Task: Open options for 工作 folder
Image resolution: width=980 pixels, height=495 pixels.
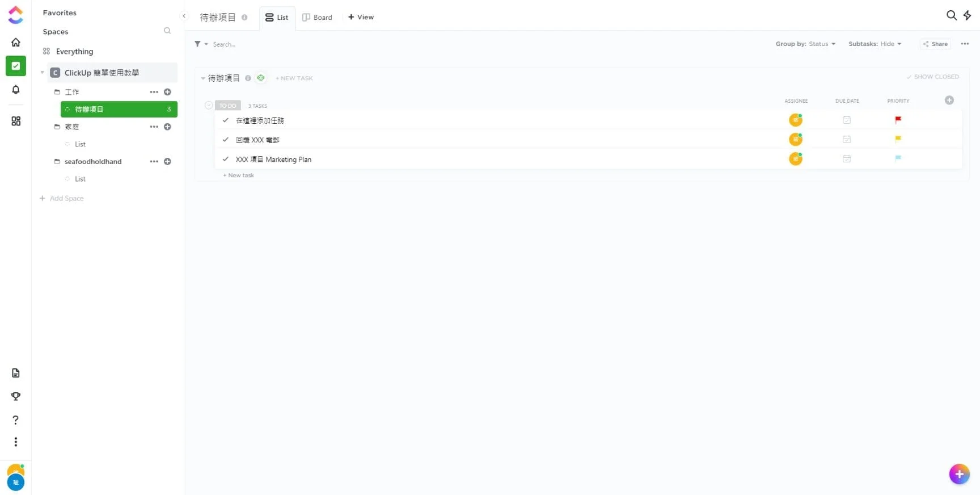Action: coord(154,92)
